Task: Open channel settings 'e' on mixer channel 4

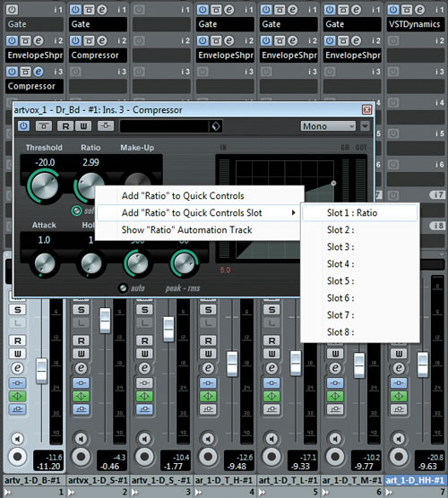Action: tap(208, 368)
